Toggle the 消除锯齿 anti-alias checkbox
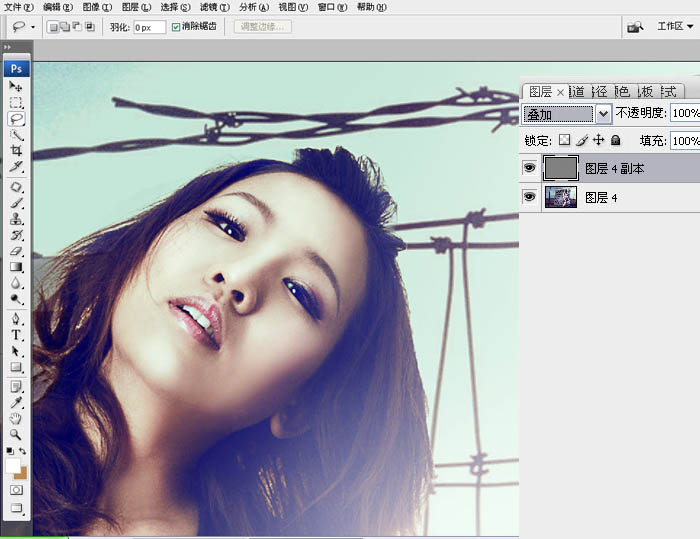This screenshot has height=539, width=700. (x=177, y=27)
